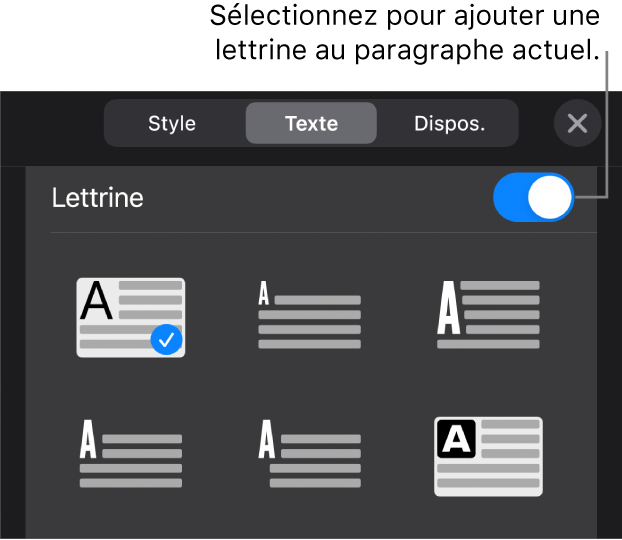
Task: Click the Lettrine label
Action: (98, 198)
